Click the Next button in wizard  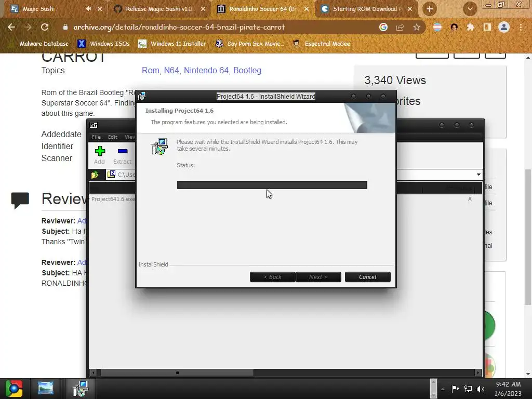318,277
